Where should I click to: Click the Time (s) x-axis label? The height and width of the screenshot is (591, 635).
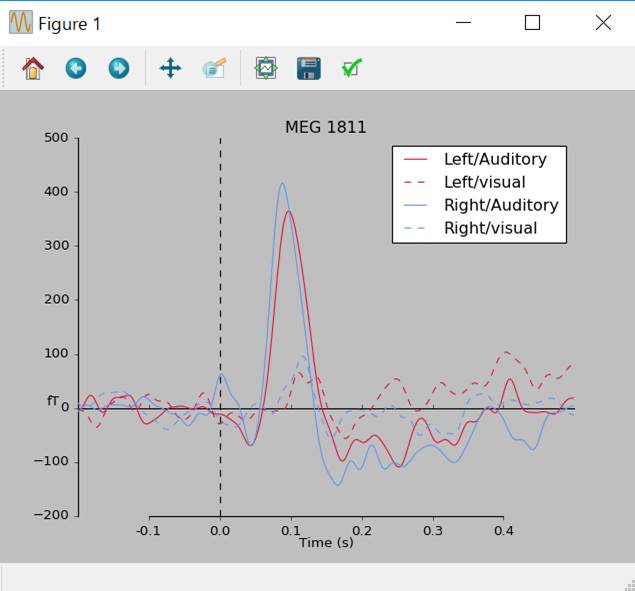point(325,542)
